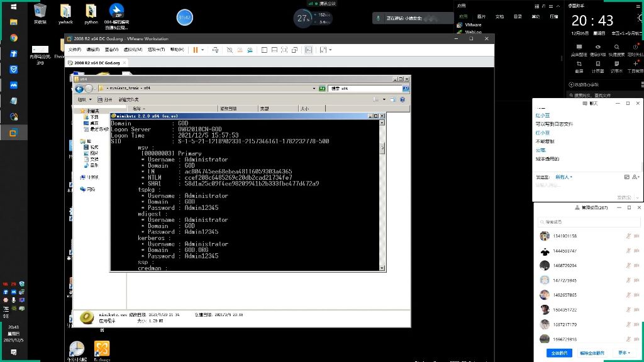Select the 文档 tab in the desktop organizer panel

pyautogui.click(x=499, y=16)
